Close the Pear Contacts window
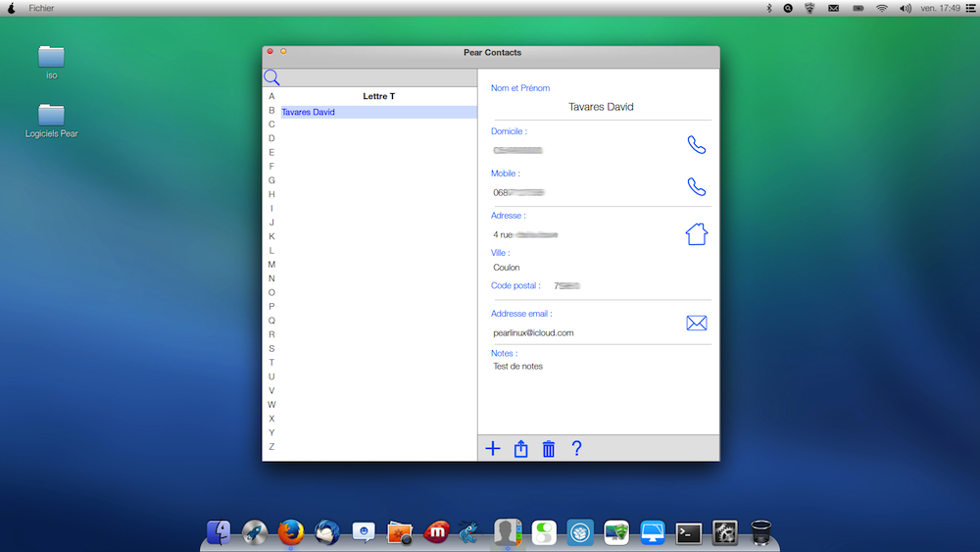 (270, 51)
